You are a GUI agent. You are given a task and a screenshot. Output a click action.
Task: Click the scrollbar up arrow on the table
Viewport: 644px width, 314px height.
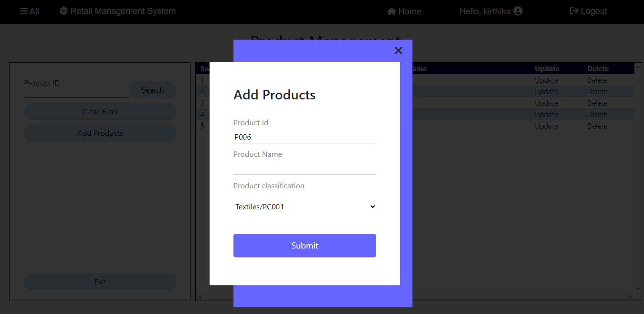[x=638, y=67]
